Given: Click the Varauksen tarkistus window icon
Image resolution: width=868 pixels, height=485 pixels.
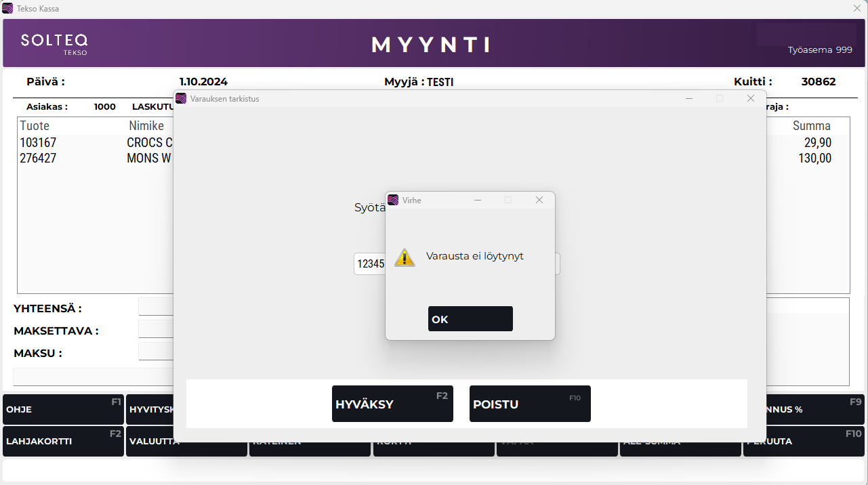Looking at the screenshot, I should point(181,98).
